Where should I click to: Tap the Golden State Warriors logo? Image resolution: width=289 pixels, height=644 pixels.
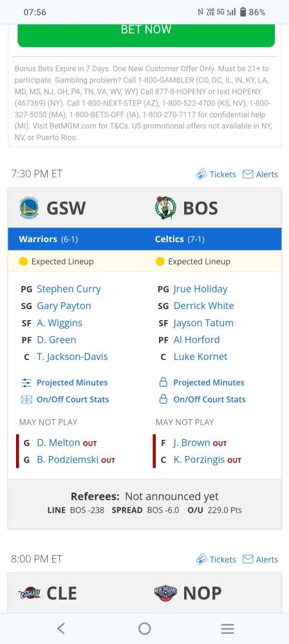pyautogui.click(x=29, y=208)
